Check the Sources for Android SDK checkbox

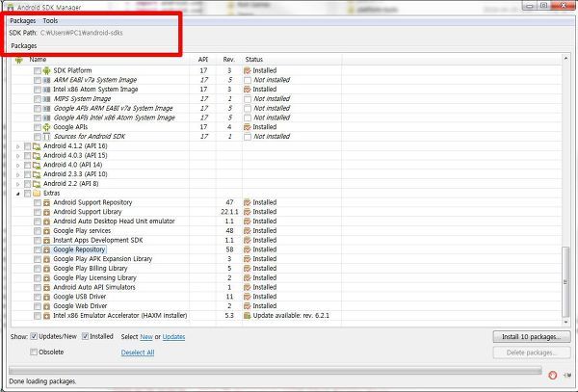click(x=38, y=137)
